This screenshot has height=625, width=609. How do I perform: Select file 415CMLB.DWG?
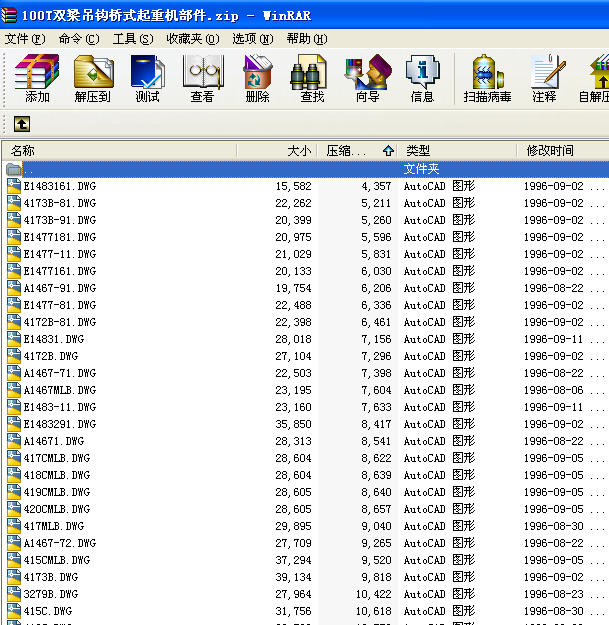pyautogui.click(x=57, y=560)
